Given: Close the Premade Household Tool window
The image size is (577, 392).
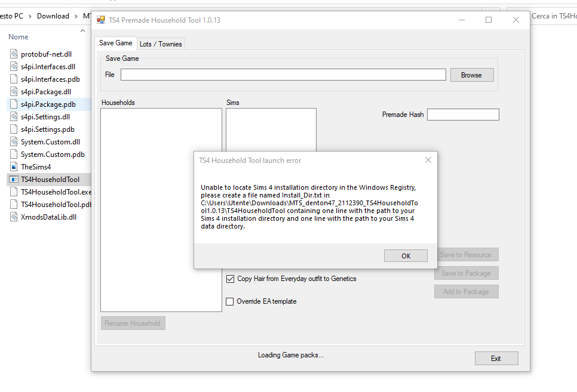Looking at the screenshot, I should coord(516,20).
